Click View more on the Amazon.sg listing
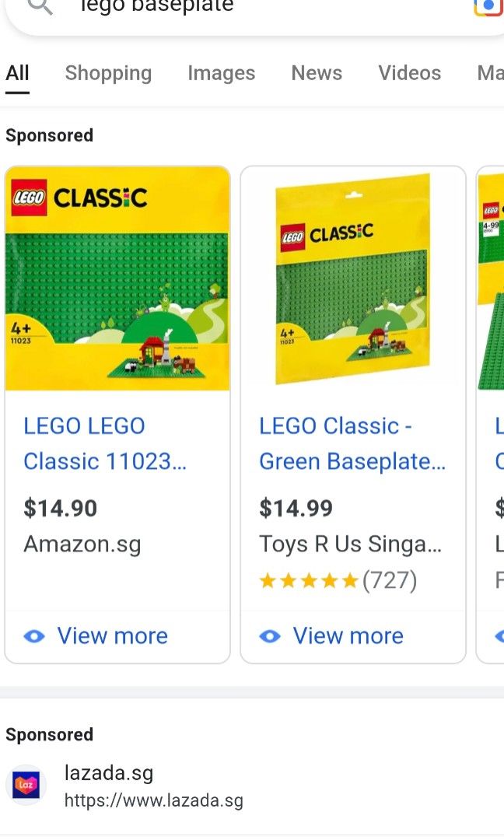The image size is (504, 840). tap(112, 636)
